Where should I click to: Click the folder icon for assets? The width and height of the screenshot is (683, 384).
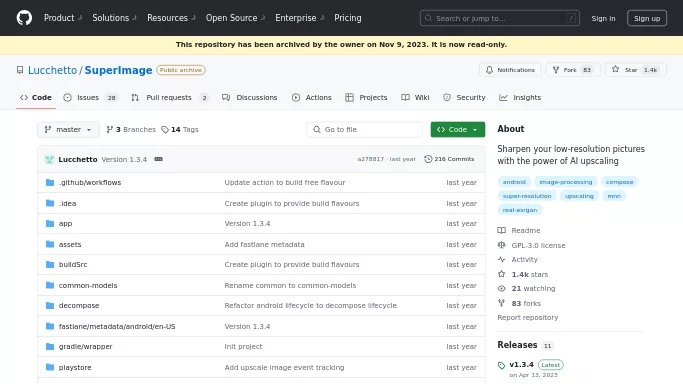[x=50, y=244]
